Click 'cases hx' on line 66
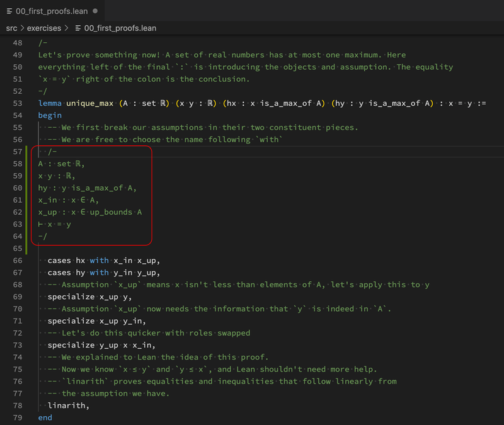Viewport: 504px width, 425px height. 66,261
